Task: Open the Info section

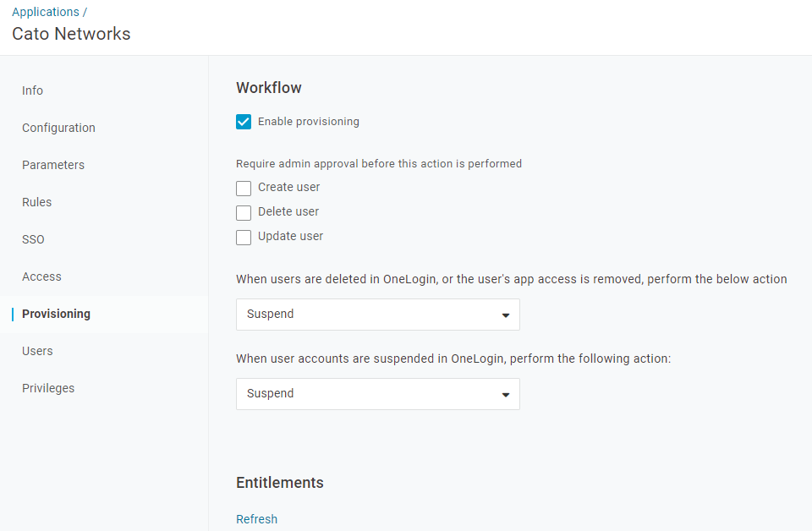Action: pos(32,90)
